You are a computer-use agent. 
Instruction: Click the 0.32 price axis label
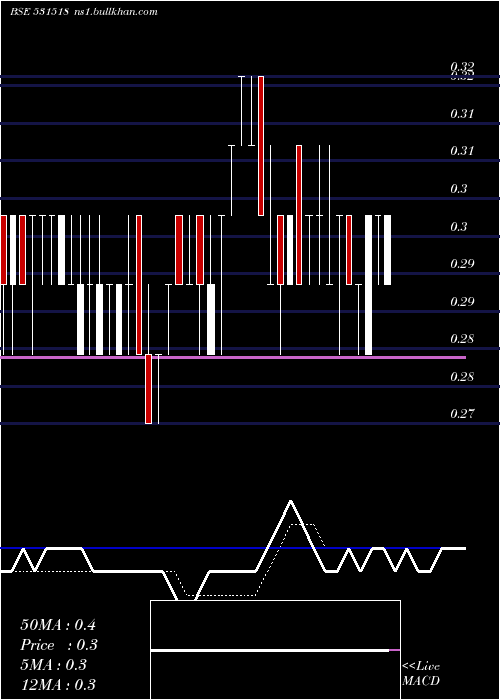(462, 68)
